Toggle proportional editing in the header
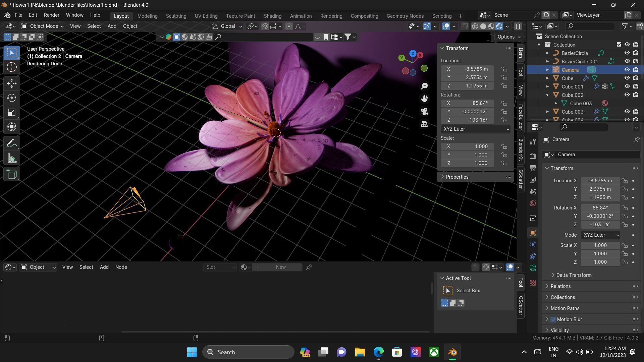 289,26
